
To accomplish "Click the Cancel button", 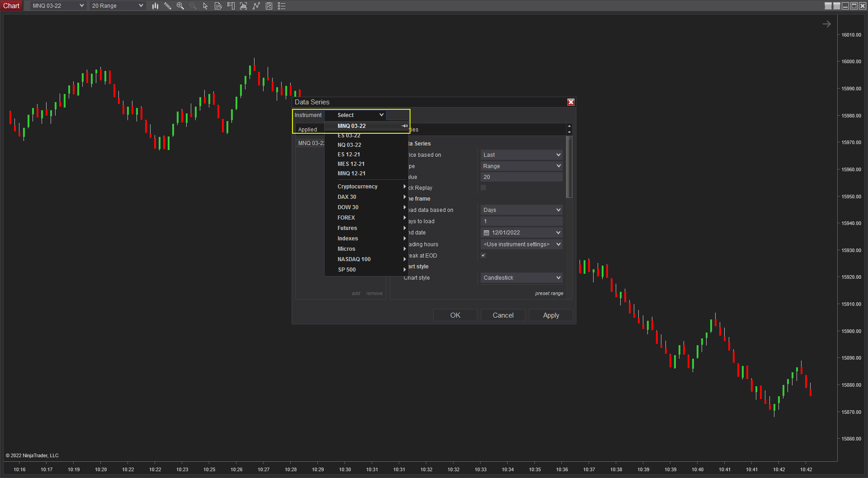I will point(503,315).
